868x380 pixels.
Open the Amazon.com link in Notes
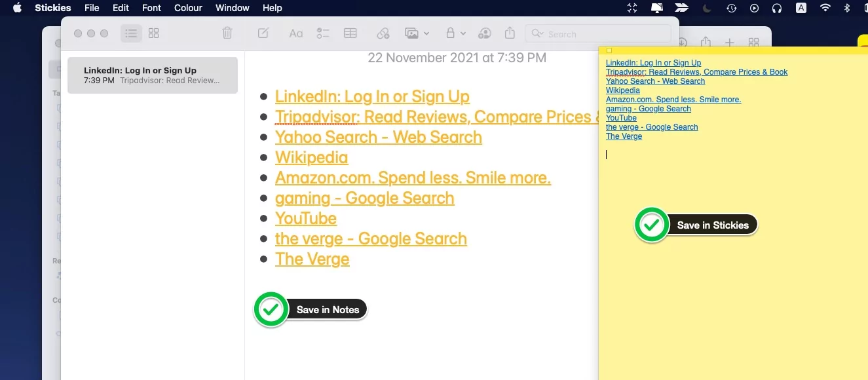[x=413, y=178]
